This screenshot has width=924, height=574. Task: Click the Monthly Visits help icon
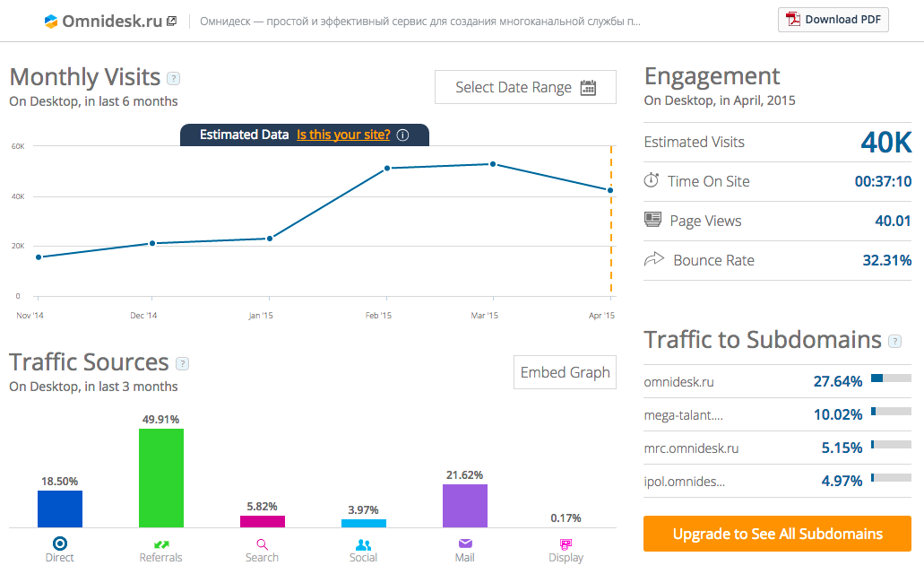(x=174, y=78)
